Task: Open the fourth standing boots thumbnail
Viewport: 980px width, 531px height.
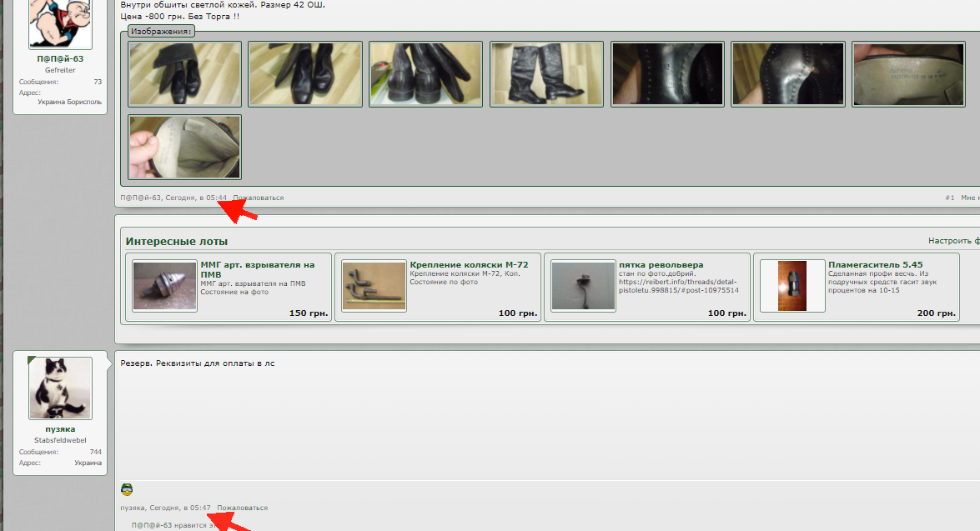Action: [x=546, y=74]
